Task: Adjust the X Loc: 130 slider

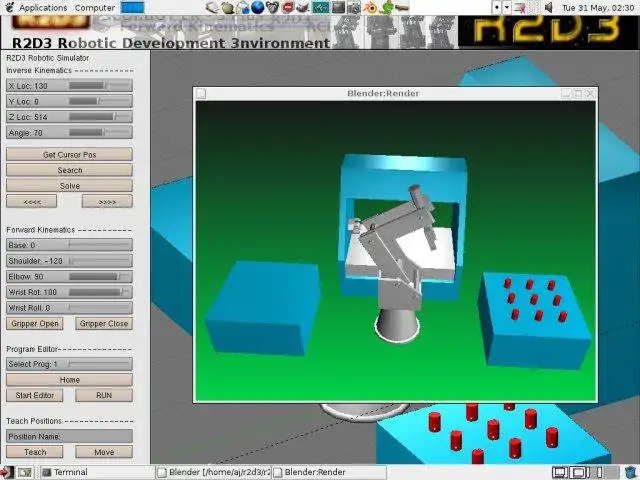Action: pos(69,86)
